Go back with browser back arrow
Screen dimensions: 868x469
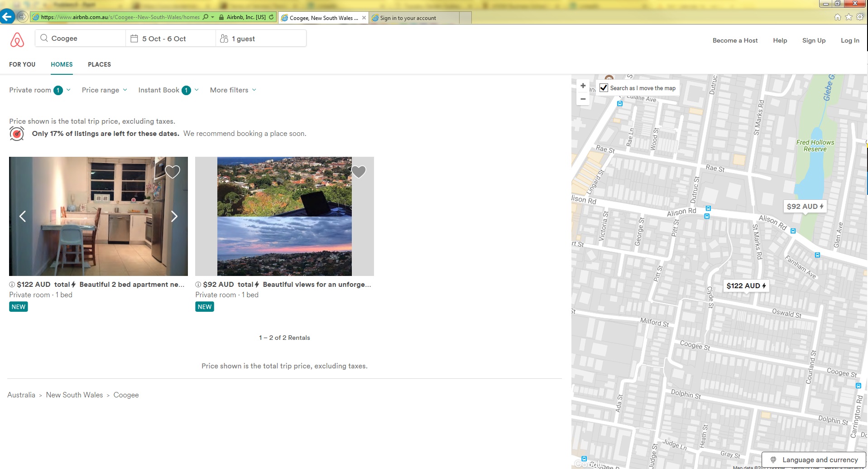[x=7, y=17]
